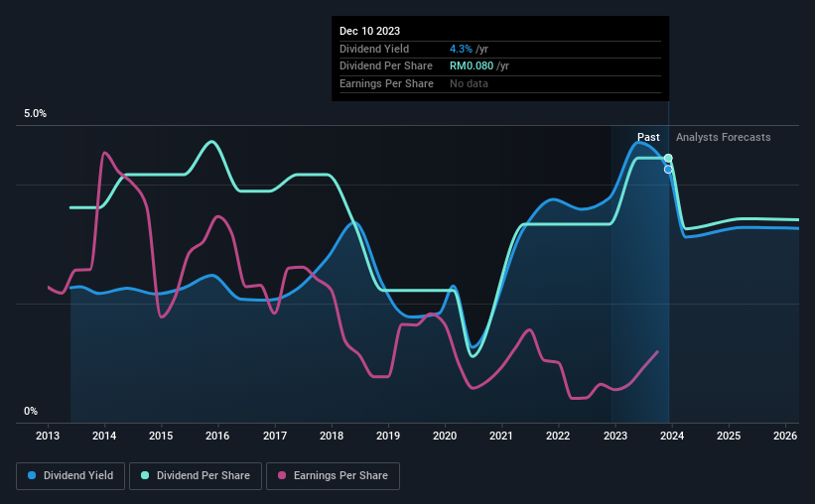Select the 2020 label on the x-axis

click(445, 436)
